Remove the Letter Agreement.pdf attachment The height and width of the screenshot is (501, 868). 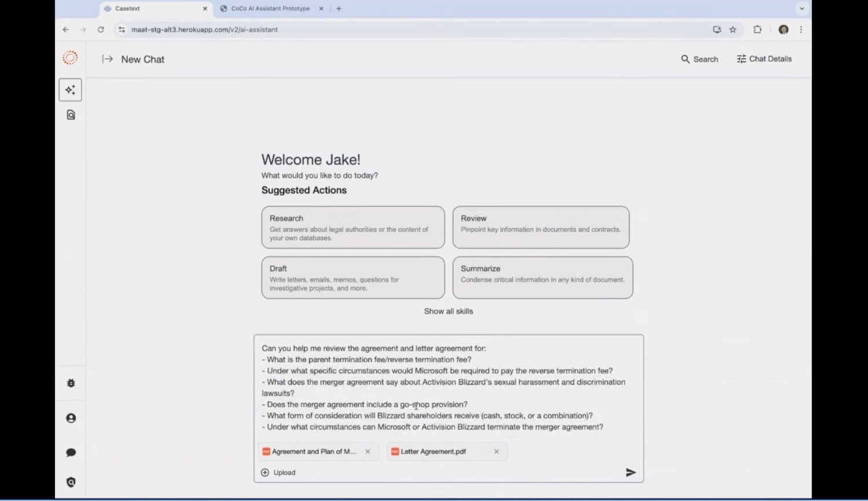coord(496,452)
